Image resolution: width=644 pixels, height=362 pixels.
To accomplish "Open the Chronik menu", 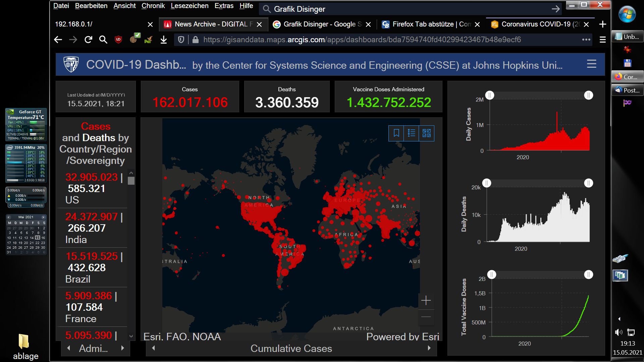I will click(x=153, y=6).
